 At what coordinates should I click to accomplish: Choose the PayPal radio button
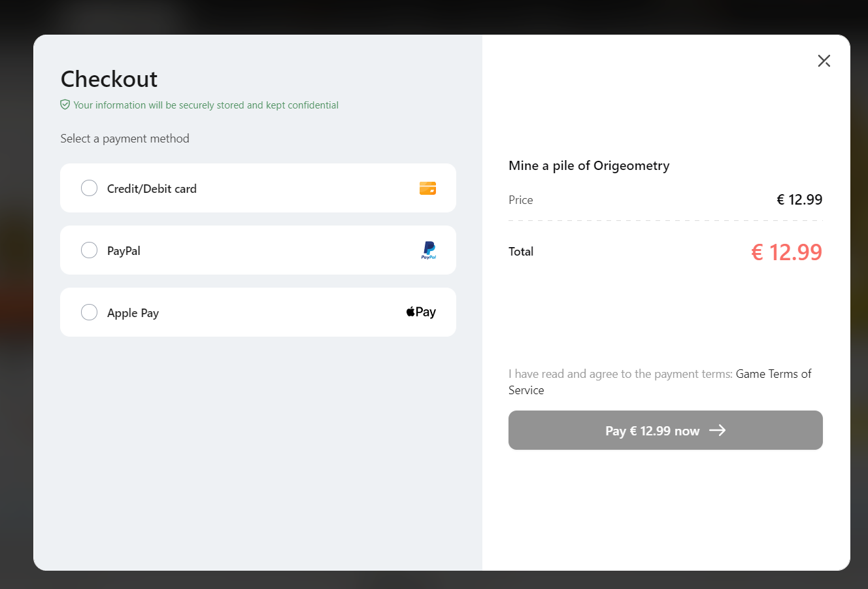[x=89, y=250]
